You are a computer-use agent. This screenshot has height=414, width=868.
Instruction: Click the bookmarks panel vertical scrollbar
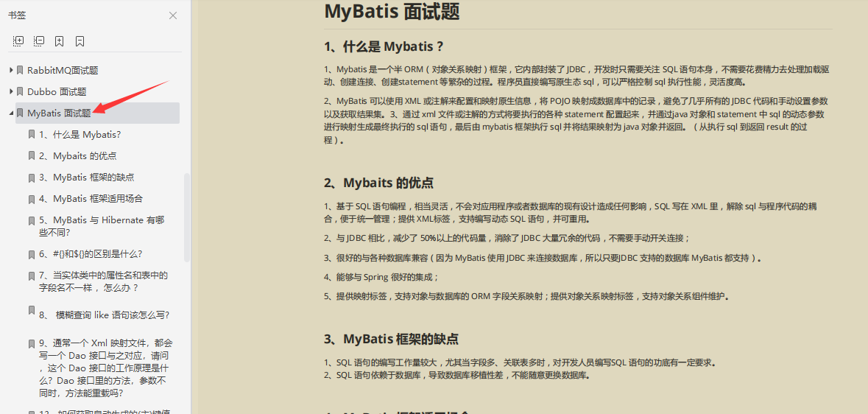point(187,217)
